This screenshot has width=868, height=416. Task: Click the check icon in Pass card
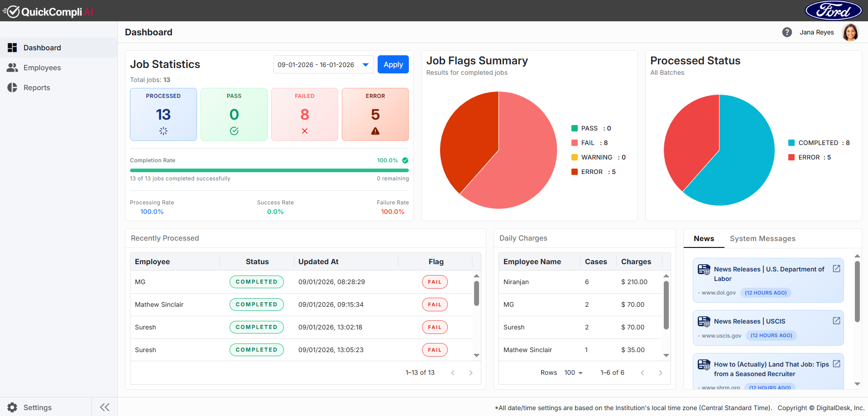click(x=234, y=131)
